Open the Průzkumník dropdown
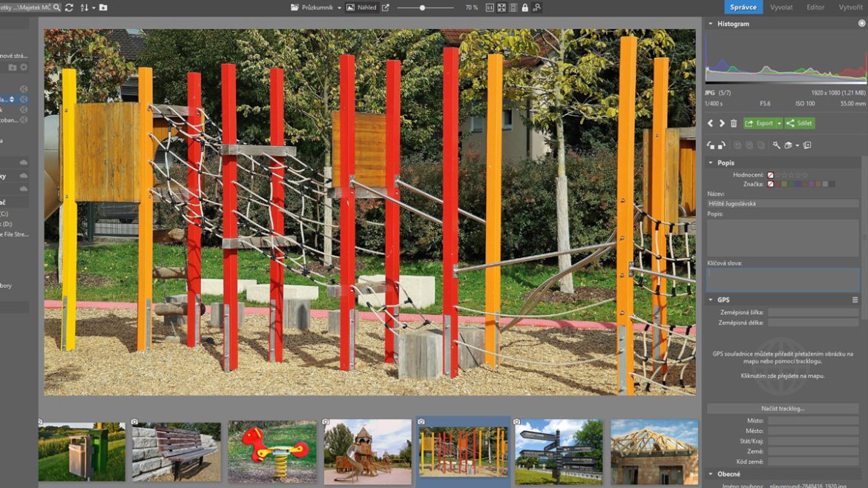 [x=316, y=7]
